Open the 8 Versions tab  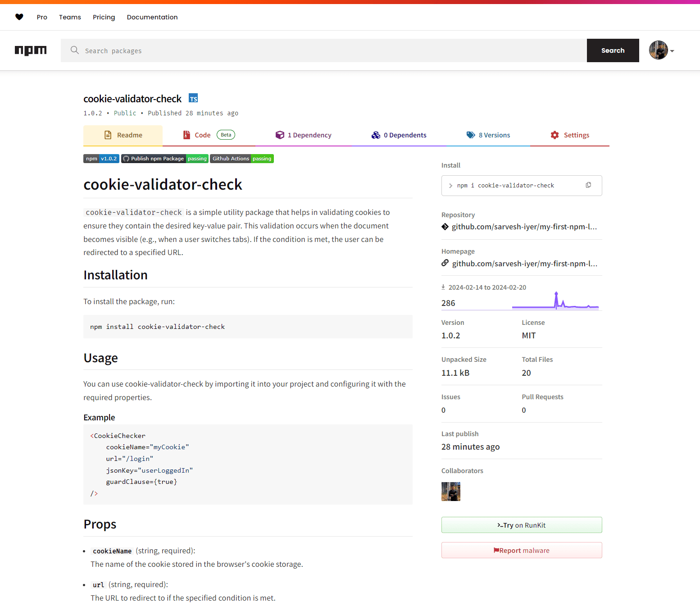tap(488, 135)
